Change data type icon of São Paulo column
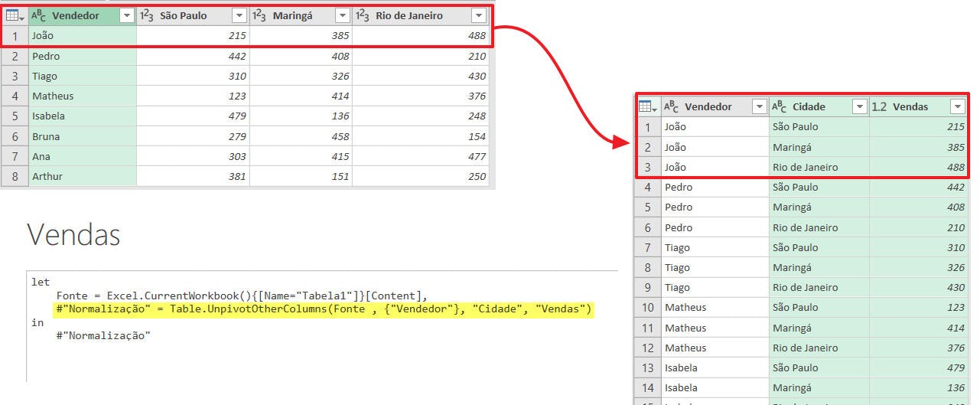Screen dimensions: 980x405 (x=147, y=15)
